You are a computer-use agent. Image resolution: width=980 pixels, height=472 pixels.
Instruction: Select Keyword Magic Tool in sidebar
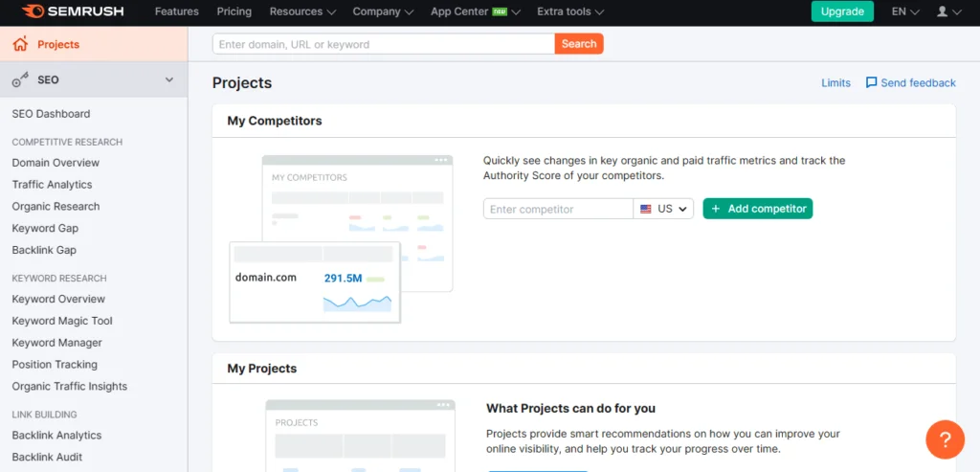pos(62,321)
